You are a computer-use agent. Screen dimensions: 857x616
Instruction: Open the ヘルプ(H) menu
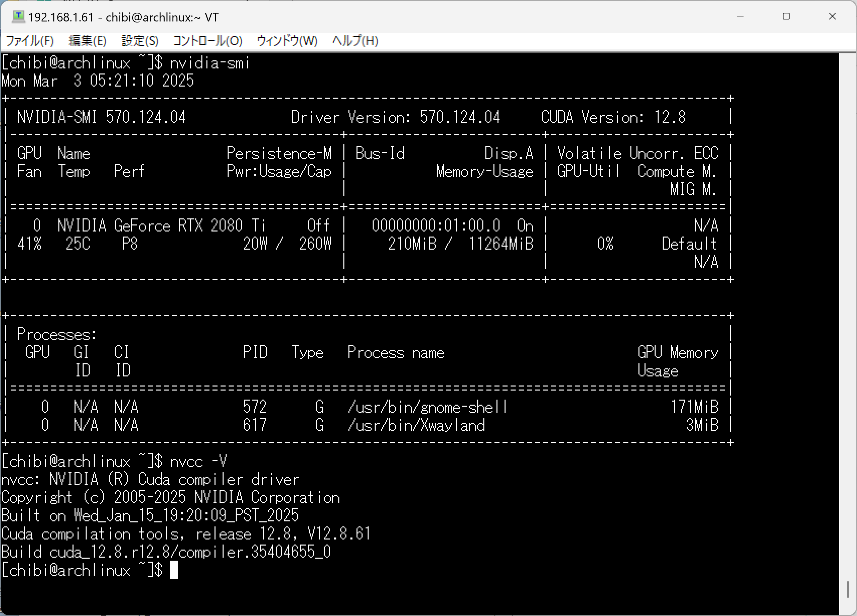point(355,41)
